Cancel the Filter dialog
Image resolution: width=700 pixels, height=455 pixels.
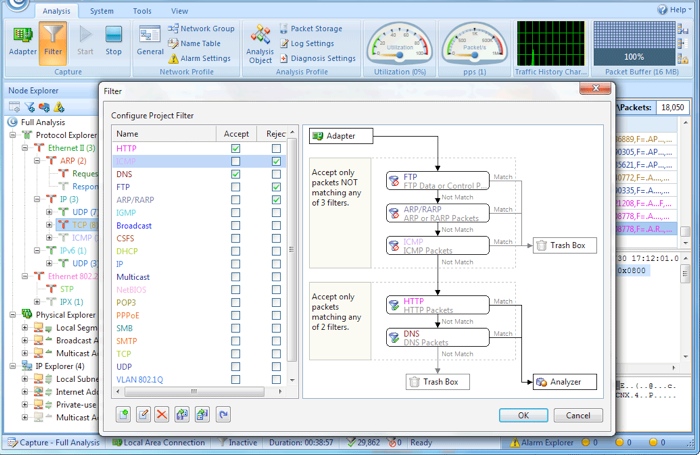(x=578, y=415)
